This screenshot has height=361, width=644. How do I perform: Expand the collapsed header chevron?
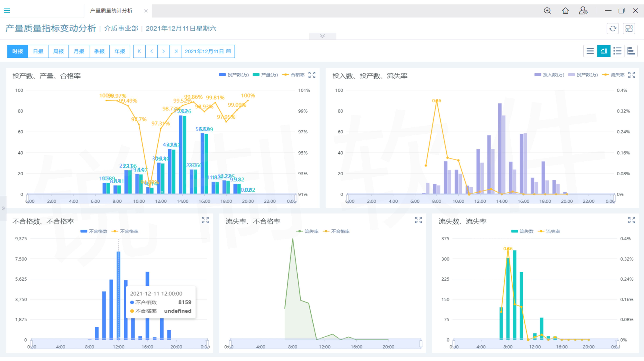click(322, 36)
